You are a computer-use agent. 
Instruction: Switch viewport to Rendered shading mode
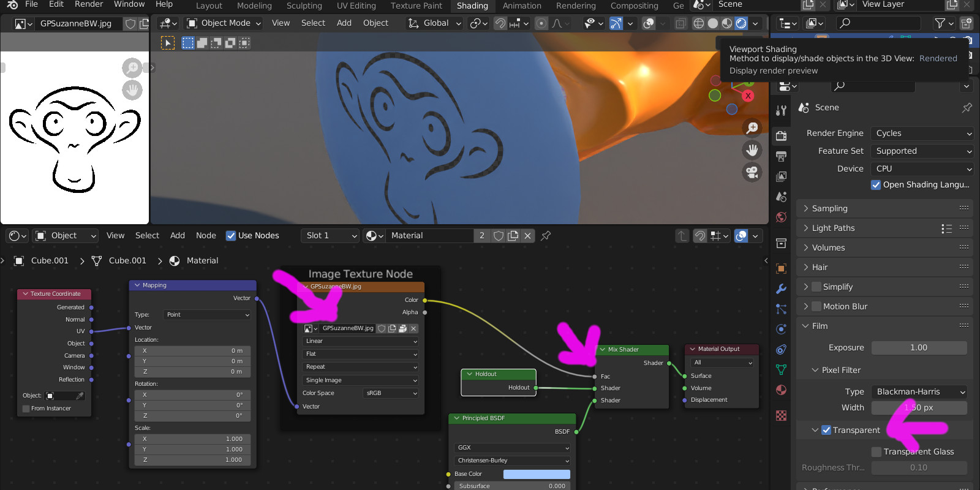(741, 23)
